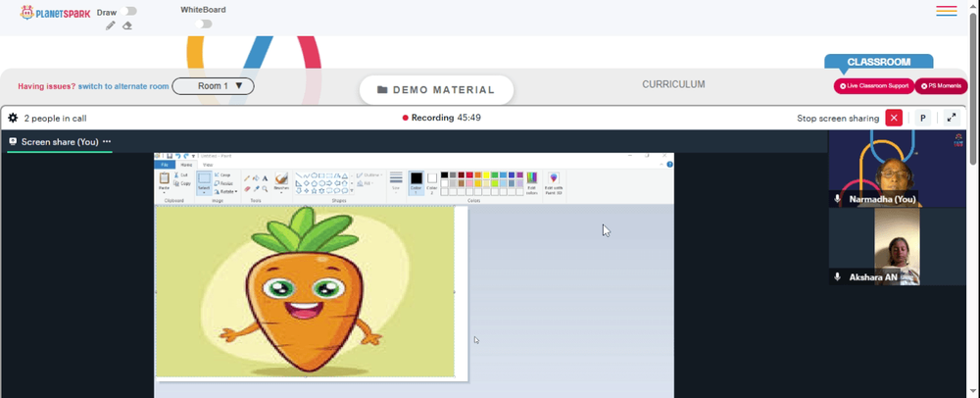Open Paint's File menu
Image resolution: width=980 pixels, height=398 pixels.
point(165,165)
